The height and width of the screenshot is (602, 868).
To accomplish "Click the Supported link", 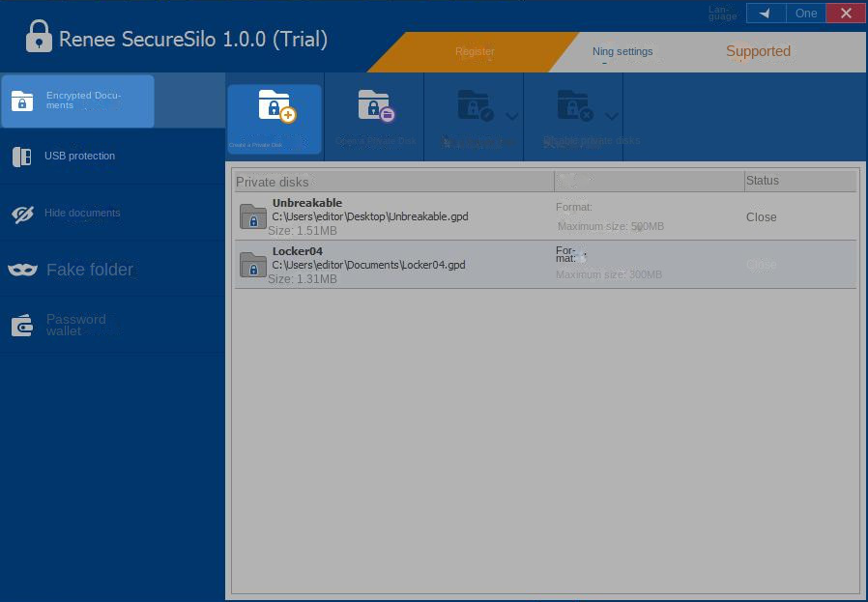I will 758,52.
